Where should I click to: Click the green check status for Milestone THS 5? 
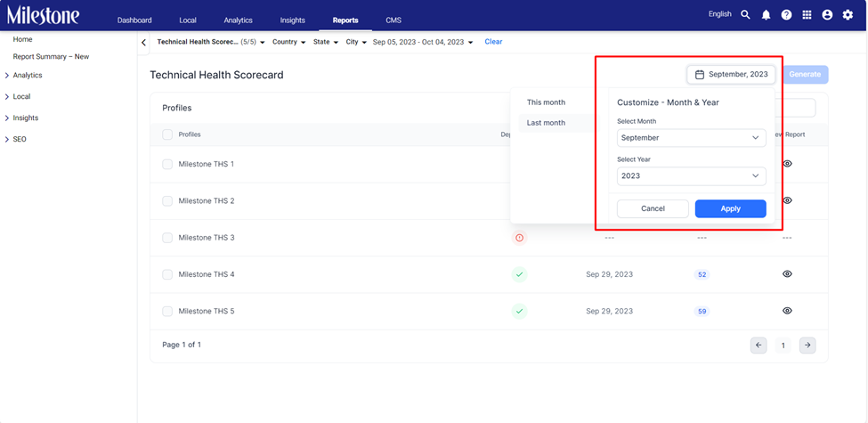point(519,311)
